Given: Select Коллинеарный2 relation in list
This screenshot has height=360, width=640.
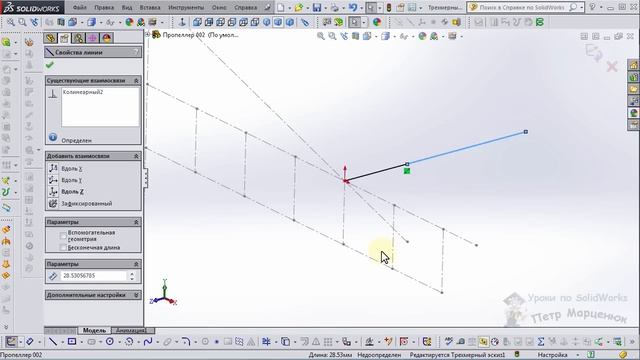Looking at the screenshot, I should click(x=83, y=92).
